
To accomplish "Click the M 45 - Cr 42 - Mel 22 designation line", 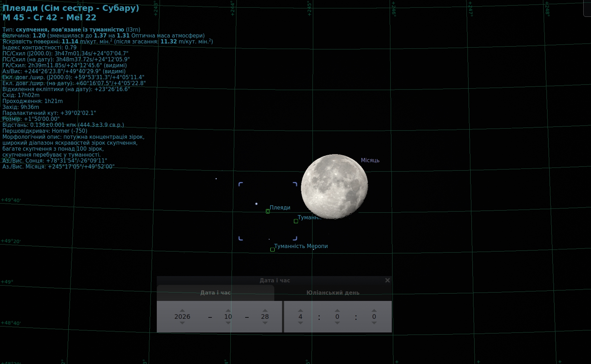I will coord(49,18).
